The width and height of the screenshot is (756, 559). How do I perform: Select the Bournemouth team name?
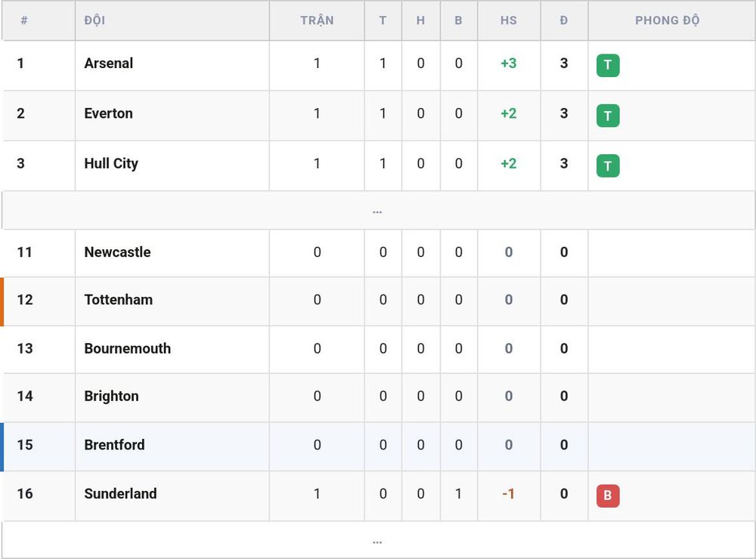(x=127, y=348)
